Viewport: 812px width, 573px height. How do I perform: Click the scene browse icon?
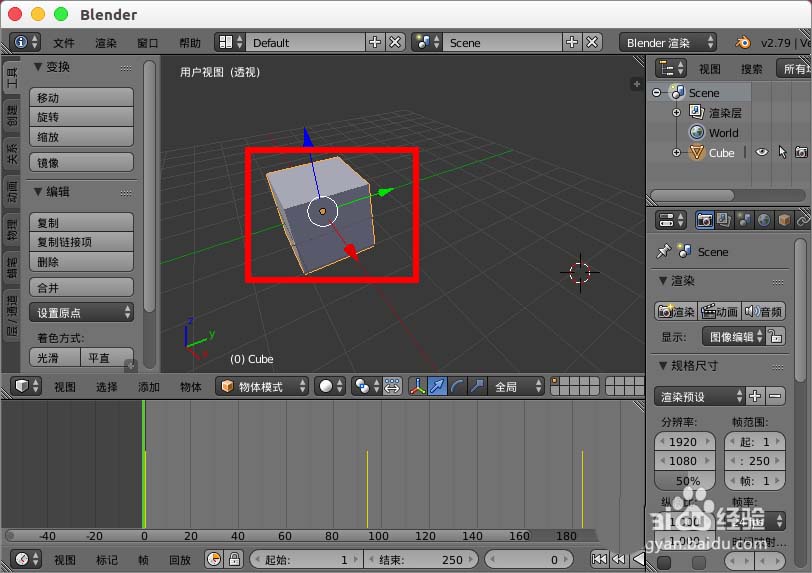tap(428, 42)
